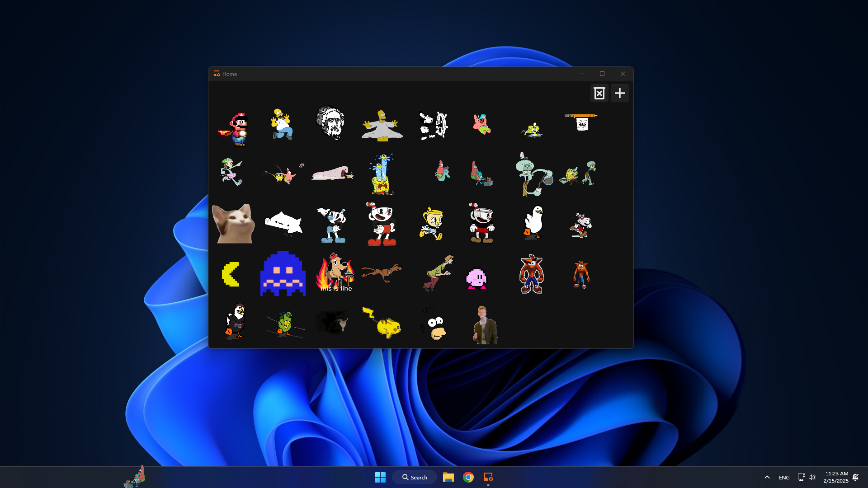Image resolution: width=868 pixels, height=488 pixels.
Task: Close the Home window
Action: [x=623, y=74]
